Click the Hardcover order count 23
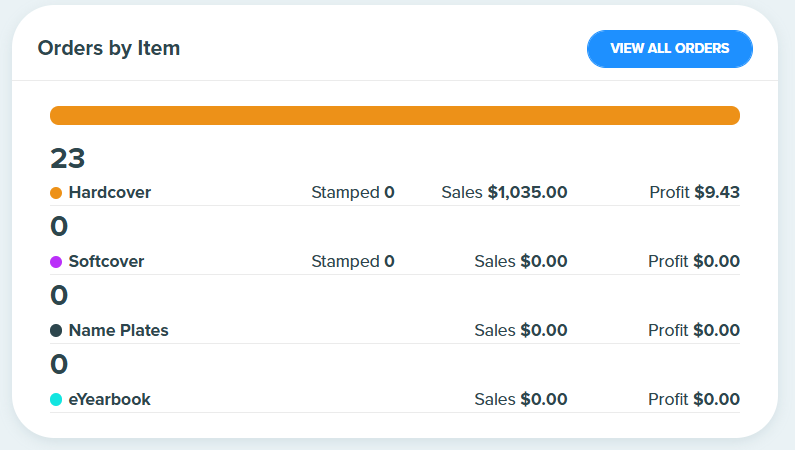This screenshot has width=795, height=450. (67, 159)
